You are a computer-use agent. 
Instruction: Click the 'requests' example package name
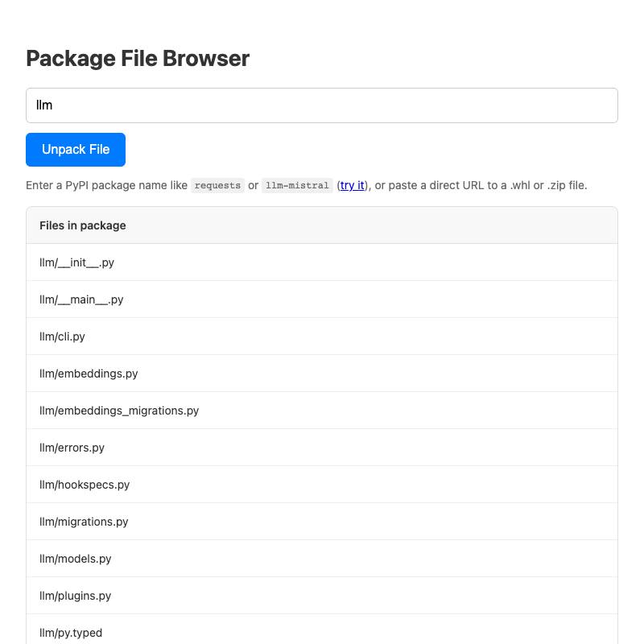coord(217,185)
